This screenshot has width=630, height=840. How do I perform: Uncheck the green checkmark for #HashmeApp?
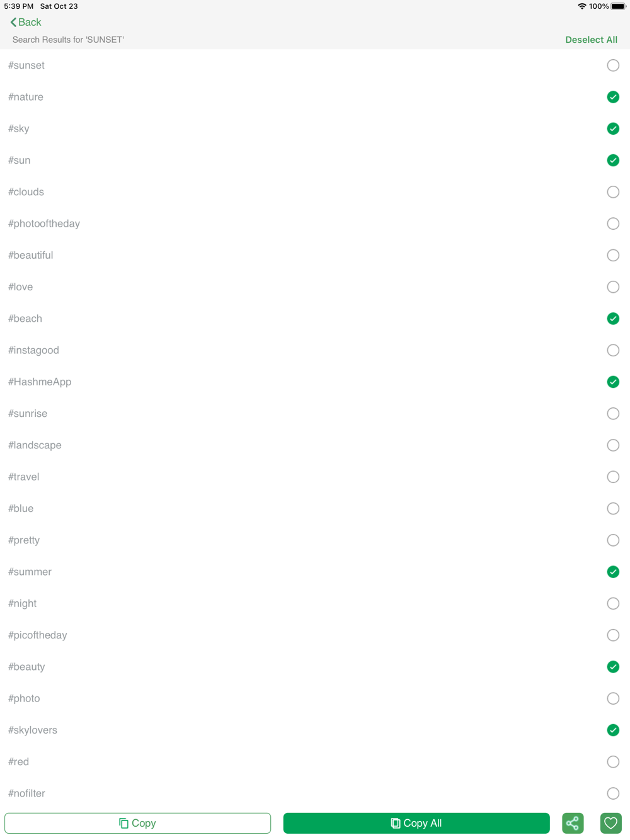pos(613,382)
